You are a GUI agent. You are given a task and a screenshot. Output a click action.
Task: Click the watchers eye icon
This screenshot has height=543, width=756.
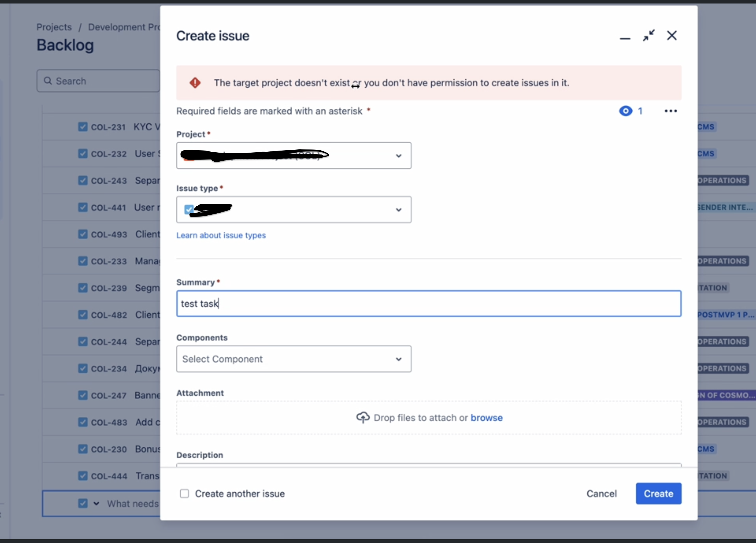point(625,111)
